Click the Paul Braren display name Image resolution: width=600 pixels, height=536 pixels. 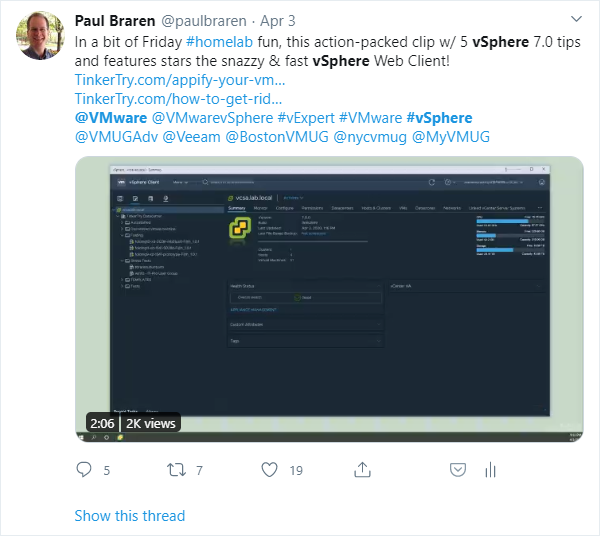tap(115, 21)
